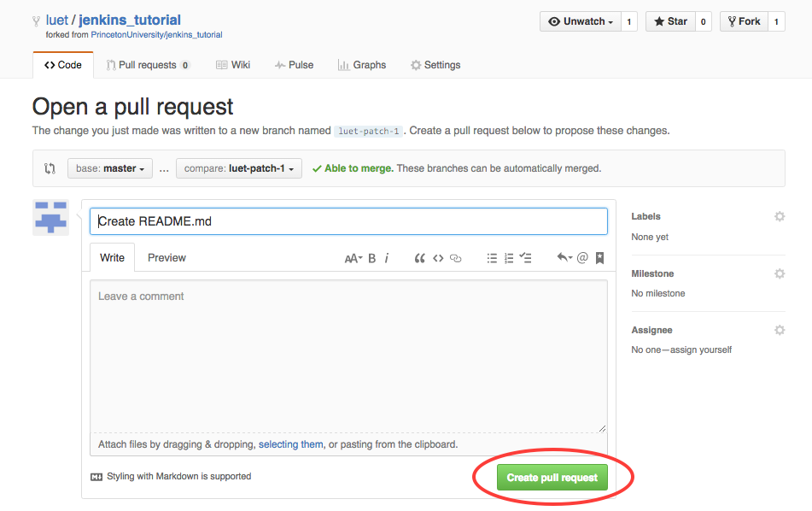Click the assign yourself link
The height and width of the screenshot is (511, 812).
tap(701, 349)
